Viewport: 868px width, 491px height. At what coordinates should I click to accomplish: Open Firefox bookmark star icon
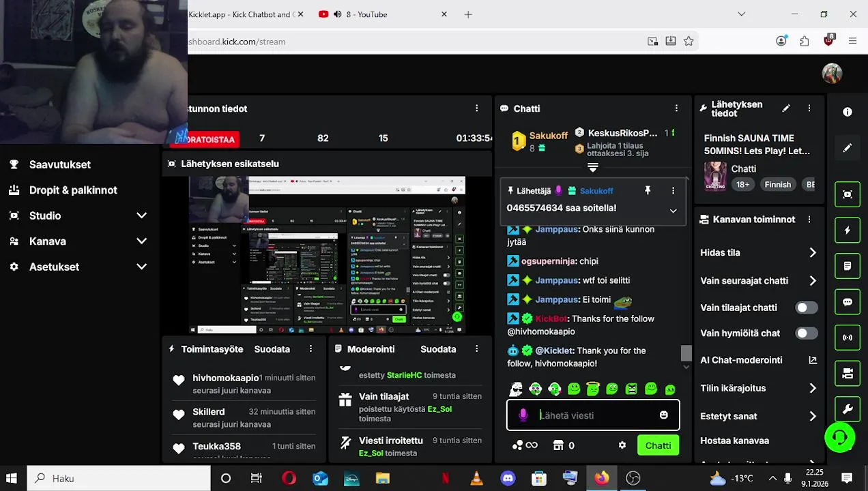(x=689, y=41)
